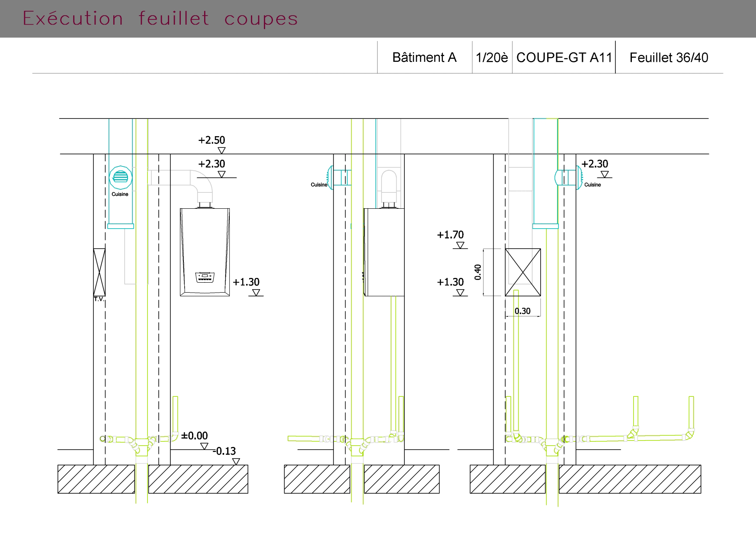The image size is (756, 536).
Task: Select the +1.70 elevation label
Action: (450, 235)
